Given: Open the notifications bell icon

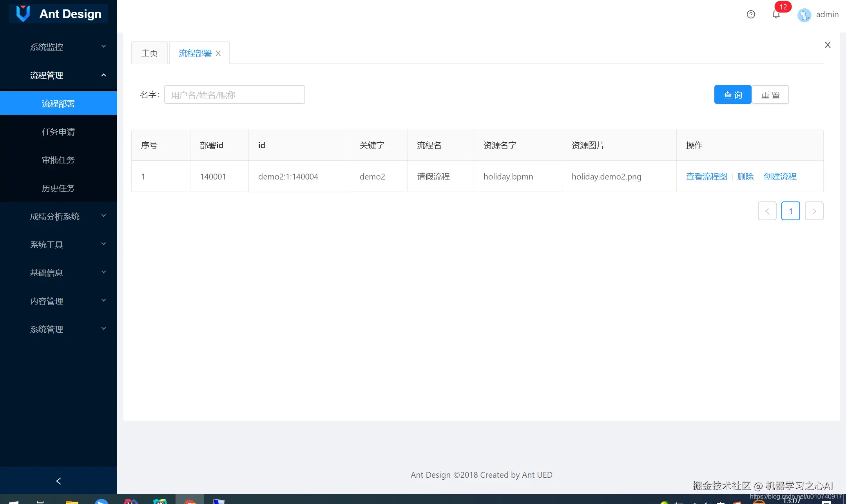Looking at the screenshot, I should (776, 15).
